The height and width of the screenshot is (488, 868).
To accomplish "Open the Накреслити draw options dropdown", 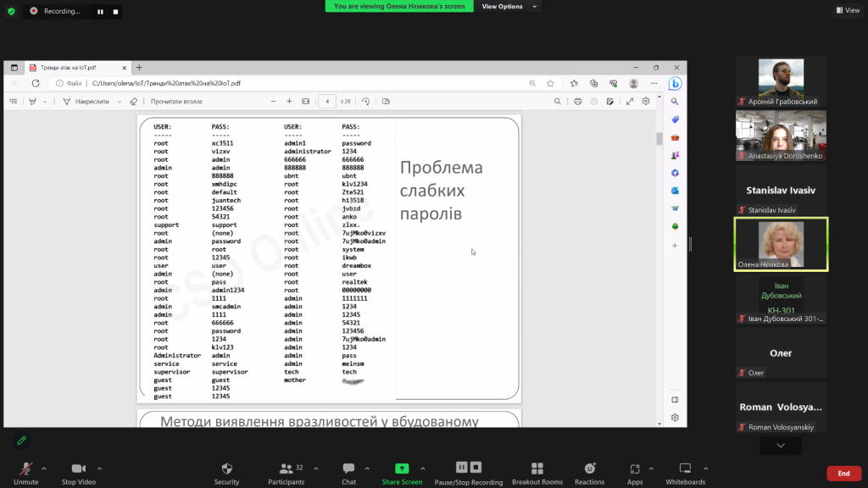I will [120, 102].
